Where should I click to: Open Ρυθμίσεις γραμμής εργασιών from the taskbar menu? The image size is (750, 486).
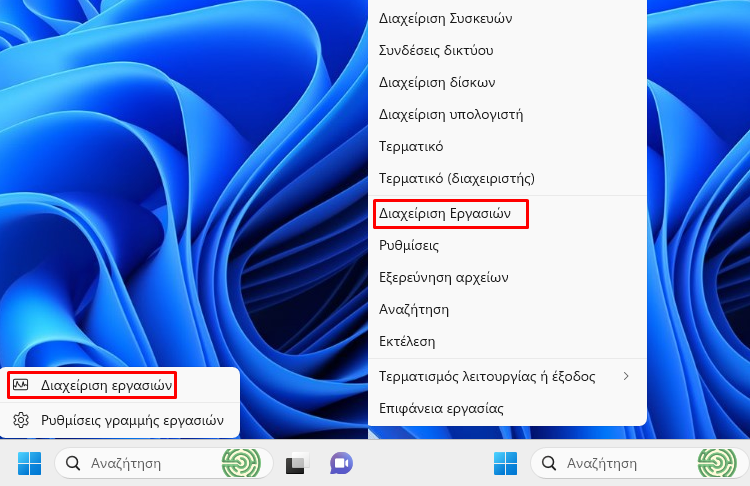pyautogui.click(x=120, y=420)
